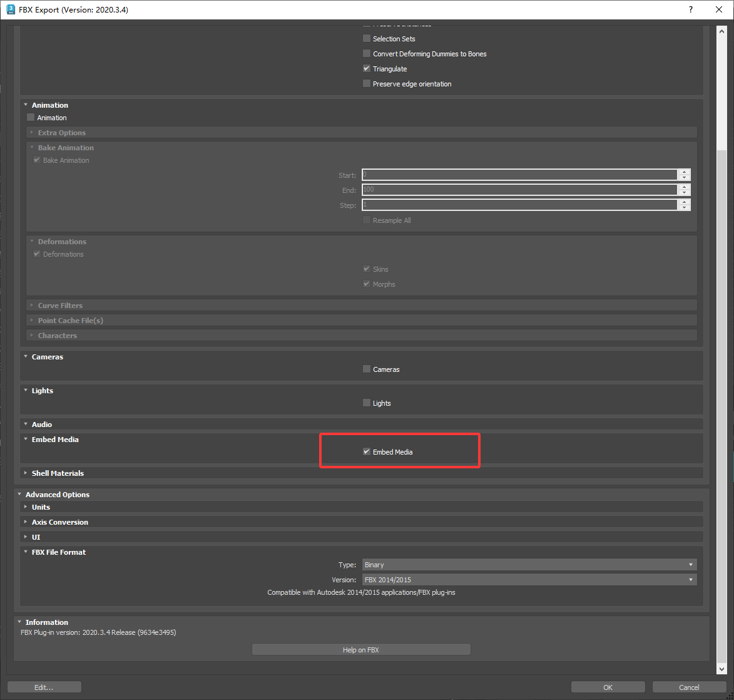Toggle the Cameras checkbox
Image resolution: width=734 pixels, height=700 pixels.
pos(367,369)
